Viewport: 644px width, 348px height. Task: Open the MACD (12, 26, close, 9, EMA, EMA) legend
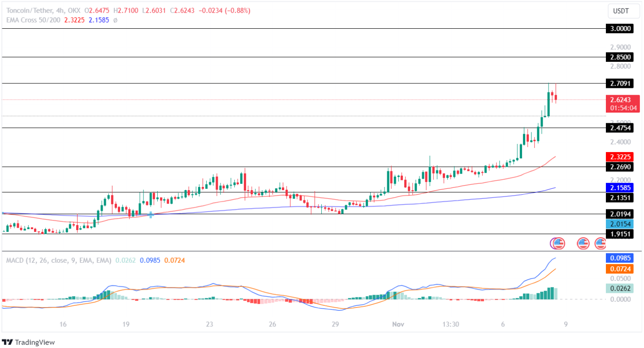[x=59, y=260]
